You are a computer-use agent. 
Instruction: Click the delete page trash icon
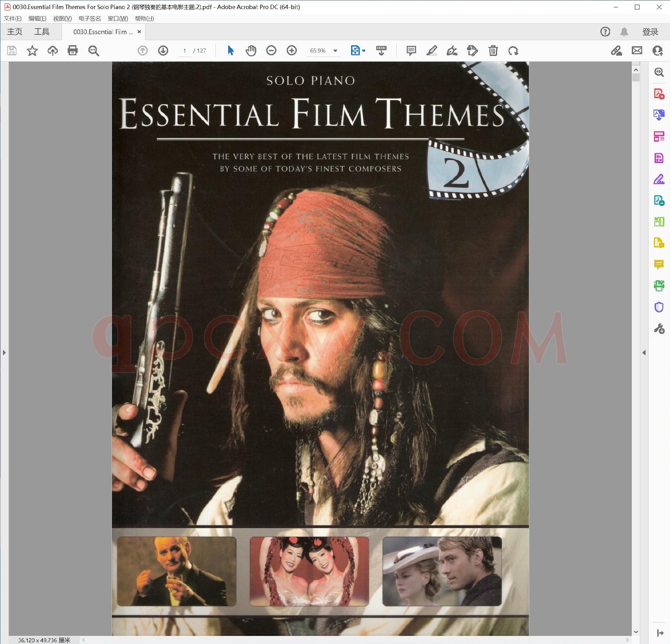click(x=493, y=51)
